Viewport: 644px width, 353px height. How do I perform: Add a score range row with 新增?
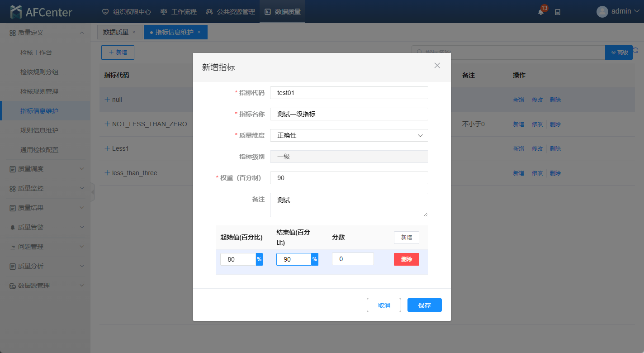(406, 238)
